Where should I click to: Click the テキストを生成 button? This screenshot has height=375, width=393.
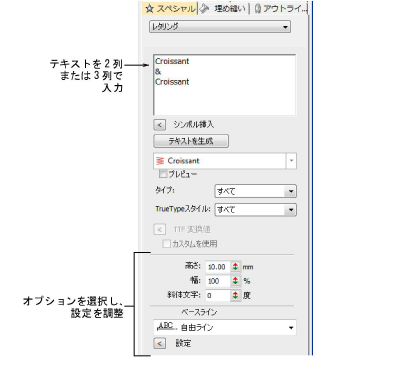click(x=191, y=141)
